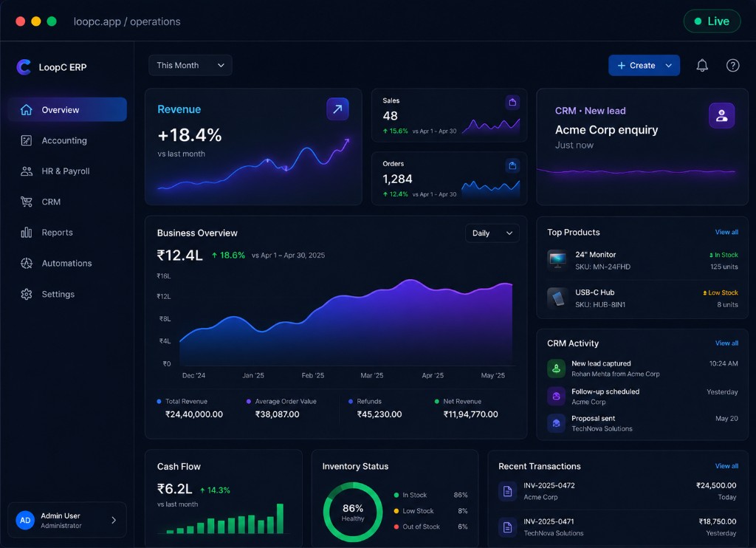
Task: Open the Daily interval dropdown
Action: [492, 233]
